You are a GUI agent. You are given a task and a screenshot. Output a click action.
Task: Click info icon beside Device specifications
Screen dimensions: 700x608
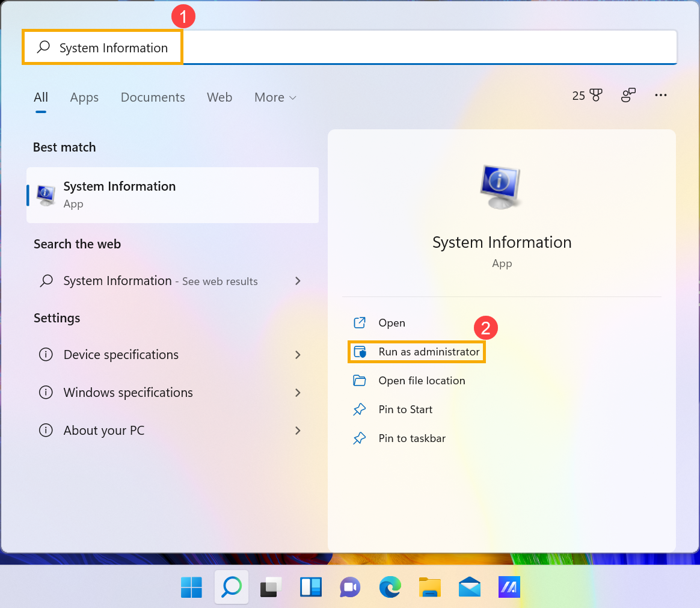point(46,355)
